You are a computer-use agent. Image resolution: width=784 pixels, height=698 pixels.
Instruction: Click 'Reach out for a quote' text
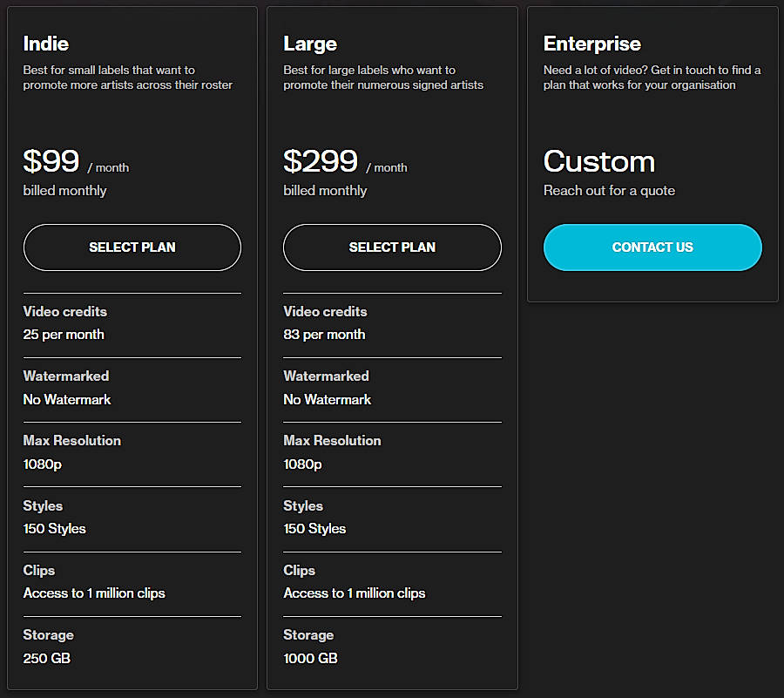(x=609, y=191)
